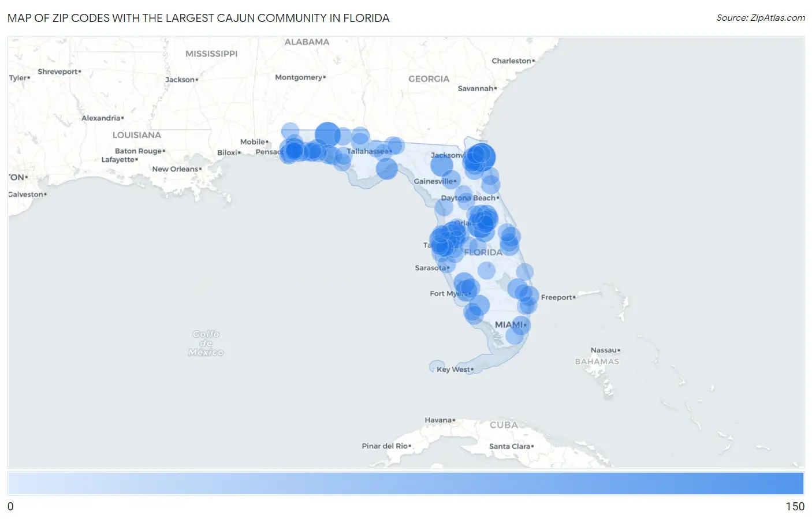
Task: Click the Savannah city label
Action: coord(475,88)
